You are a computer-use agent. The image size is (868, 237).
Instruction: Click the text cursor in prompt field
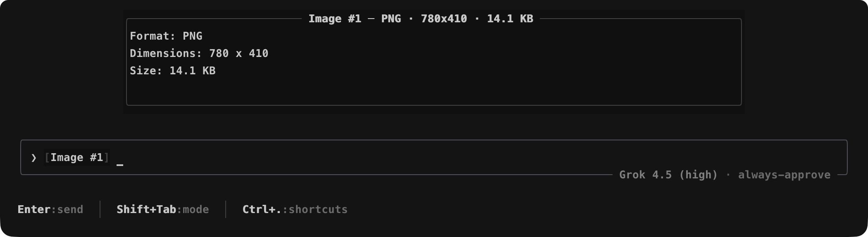(120, 165)
